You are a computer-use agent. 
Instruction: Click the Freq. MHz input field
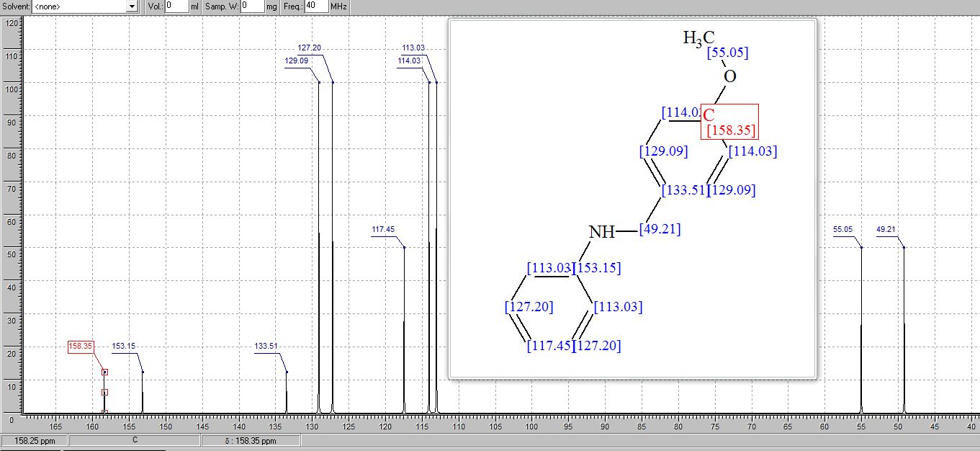click(x=315, y=6)
